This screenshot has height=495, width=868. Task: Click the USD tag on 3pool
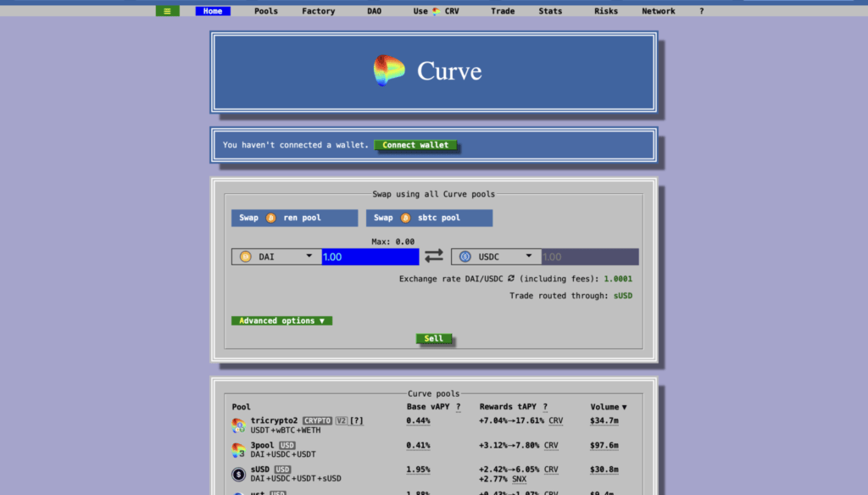coord(287,445)
